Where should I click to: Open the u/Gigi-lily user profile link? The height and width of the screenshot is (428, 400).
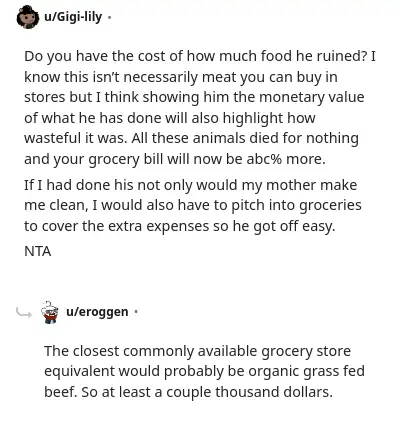click(x=73, y=17)
